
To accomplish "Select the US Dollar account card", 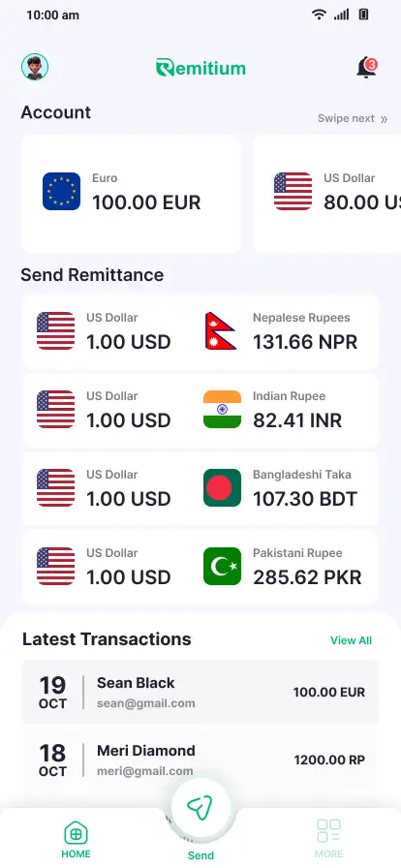I will point(326,194).
